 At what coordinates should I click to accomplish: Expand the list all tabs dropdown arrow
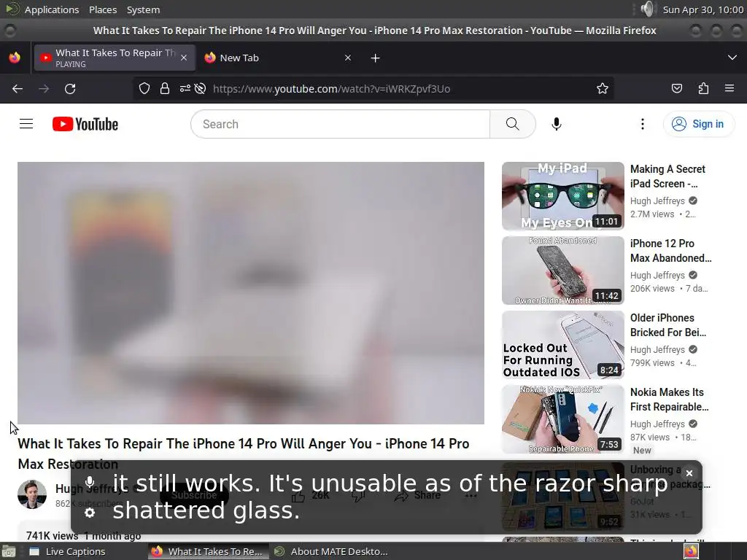coord(732,58)
